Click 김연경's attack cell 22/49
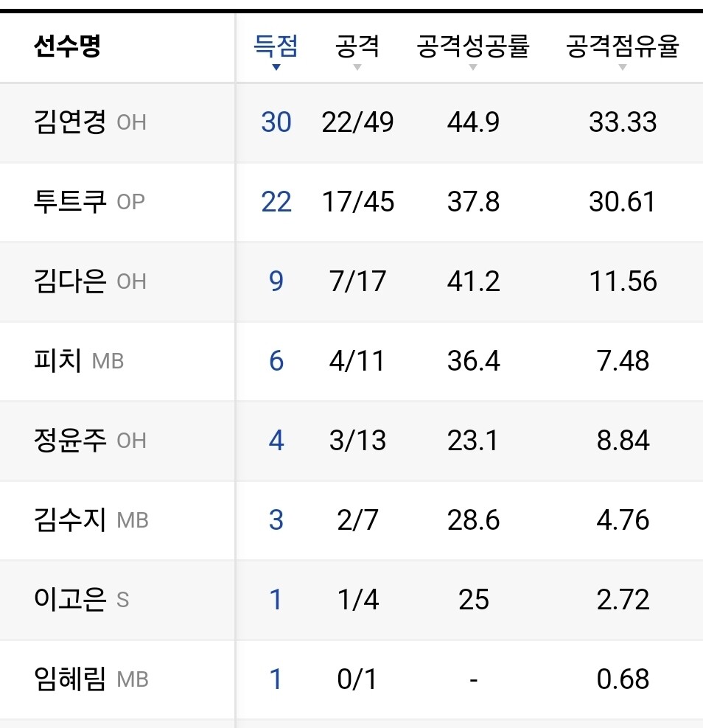 click(x=357, y=122)
